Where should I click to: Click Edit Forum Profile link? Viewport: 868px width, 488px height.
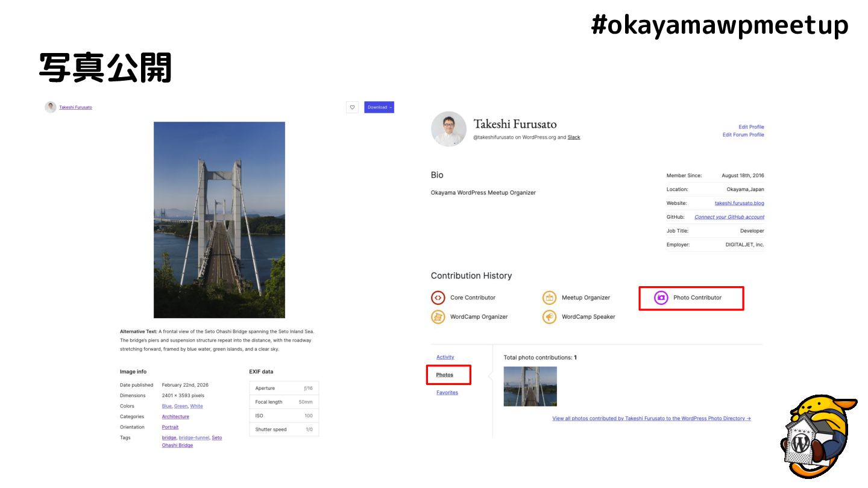(x=743, y=135)
